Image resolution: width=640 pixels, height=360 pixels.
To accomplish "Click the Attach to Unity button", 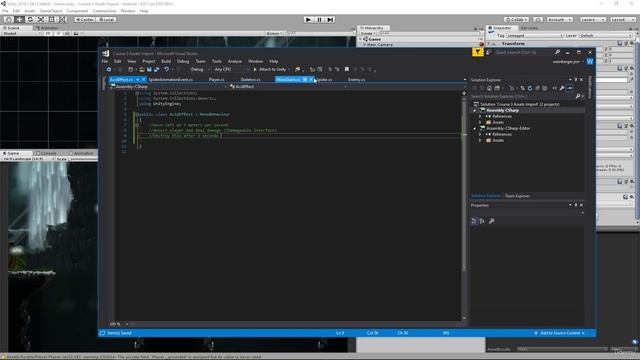I will pos(270,69).
